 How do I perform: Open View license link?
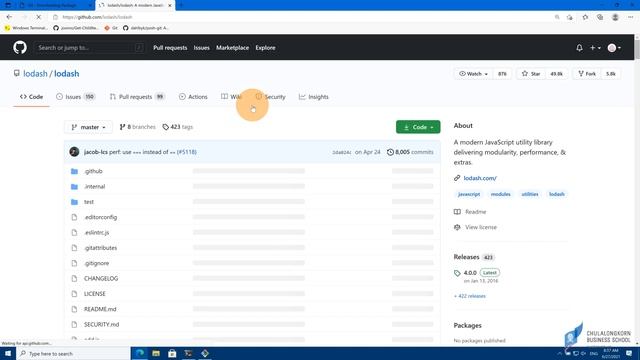click(481, 227)
